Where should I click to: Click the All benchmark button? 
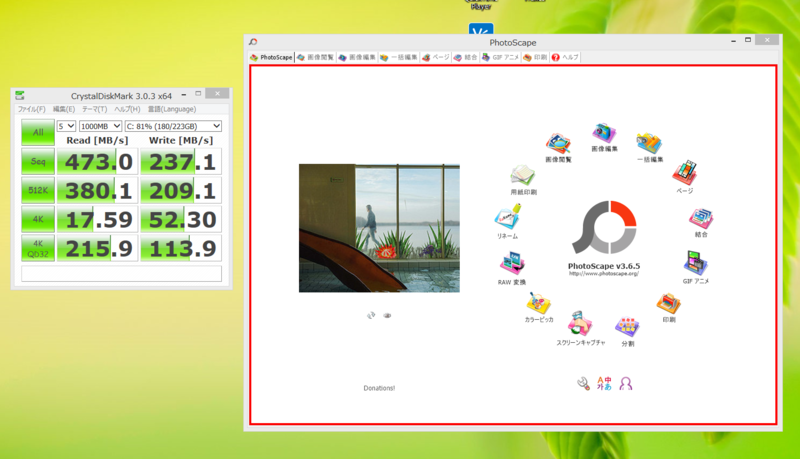pyautogui.click(x=38, y=132)
